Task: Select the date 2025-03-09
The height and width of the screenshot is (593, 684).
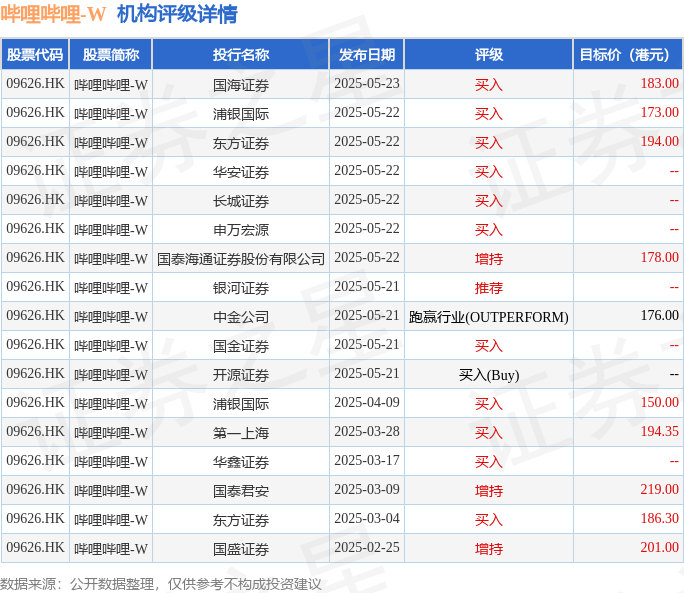Action: (367, 490)
